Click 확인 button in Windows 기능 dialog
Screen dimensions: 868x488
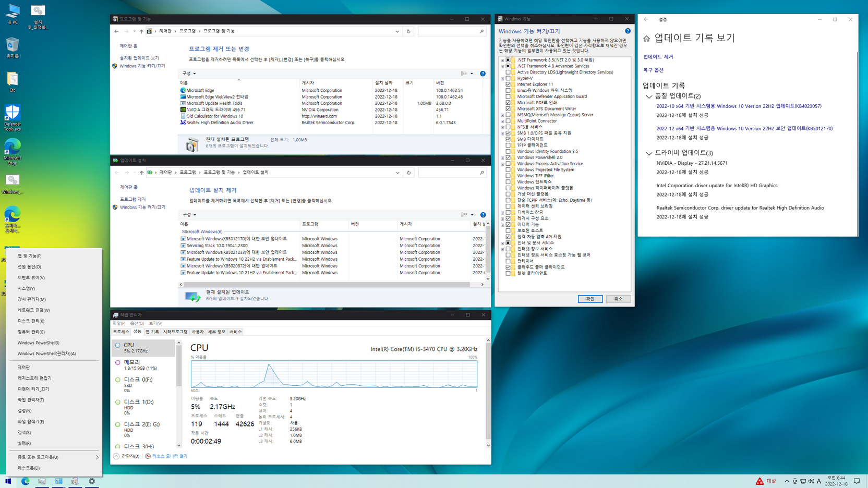pyautogui.click(x=590, y=299)
